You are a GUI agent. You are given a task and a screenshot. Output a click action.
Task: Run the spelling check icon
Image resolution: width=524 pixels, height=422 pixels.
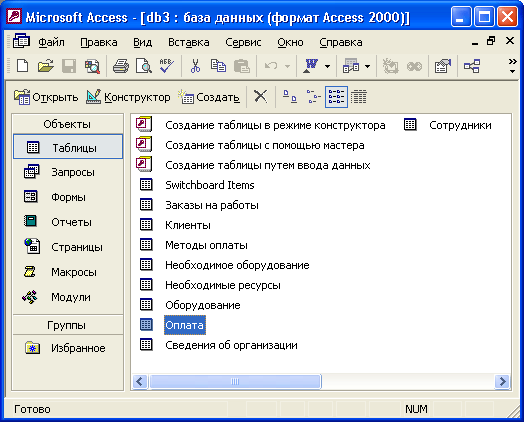tap(167, 66)
